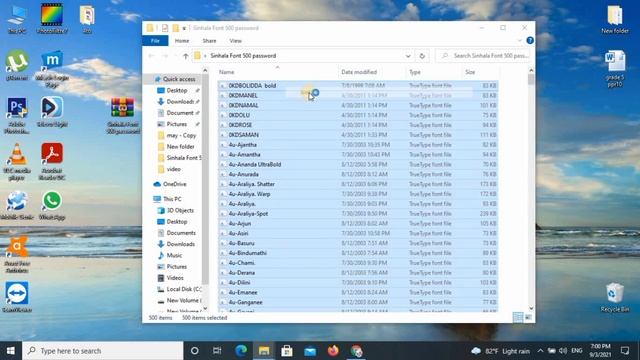The height and width of the screenshot is (360, 640).
Task: Sort files by Date modified column
Action: click(373, 72)
